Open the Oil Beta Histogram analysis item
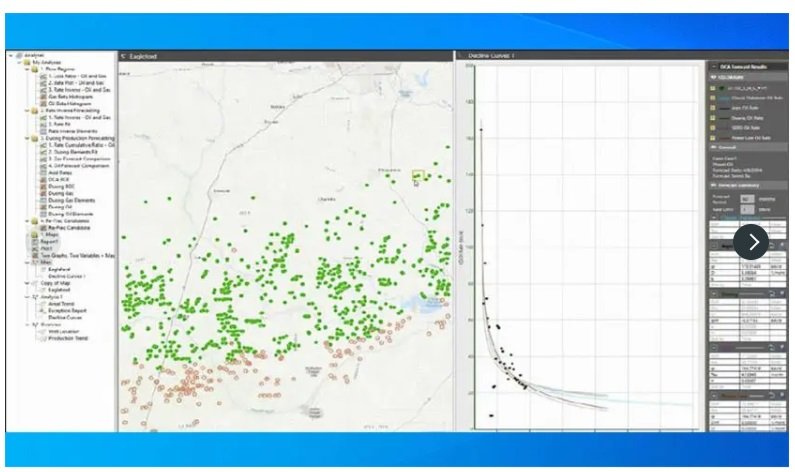 pyautogui.click(x=62, y=102)
